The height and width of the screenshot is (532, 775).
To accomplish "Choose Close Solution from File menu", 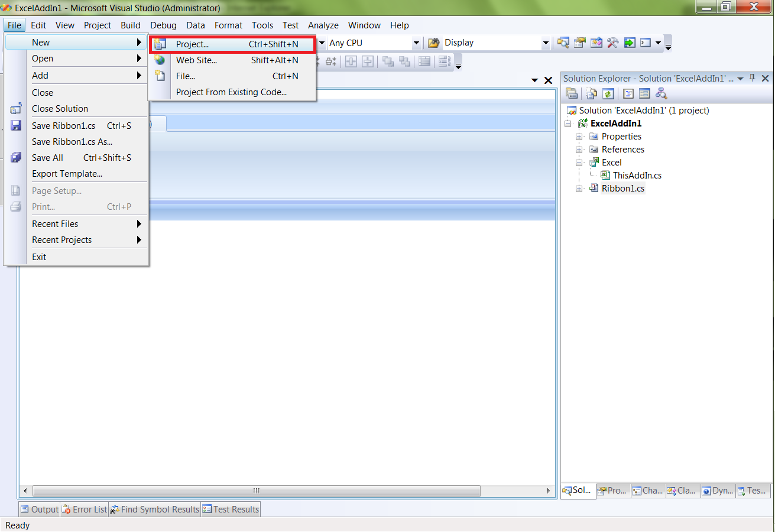I will [60, 109].
